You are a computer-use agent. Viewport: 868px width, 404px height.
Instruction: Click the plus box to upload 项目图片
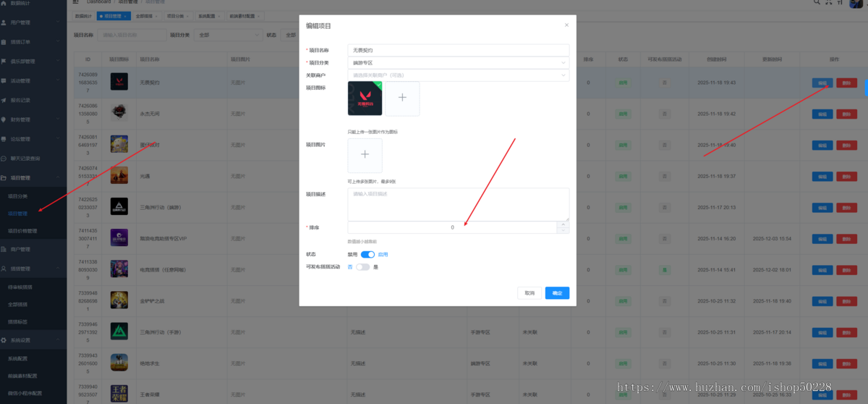(x=365, y=155)
